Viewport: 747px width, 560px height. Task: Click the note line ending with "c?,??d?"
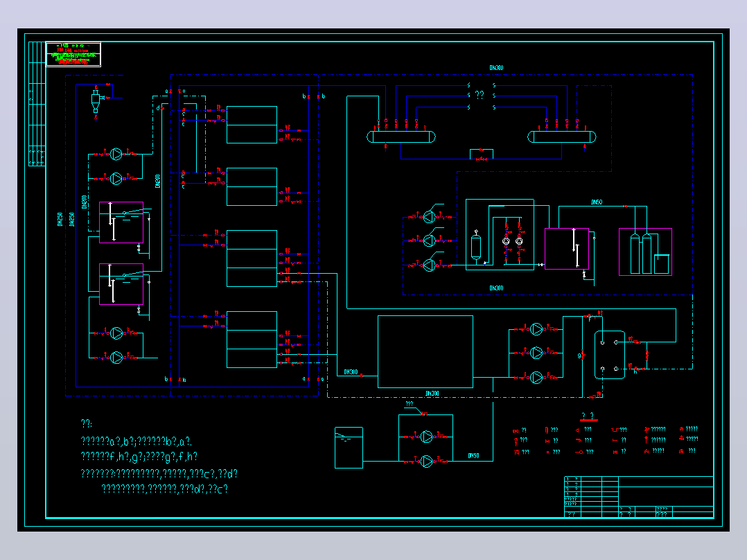159,474
